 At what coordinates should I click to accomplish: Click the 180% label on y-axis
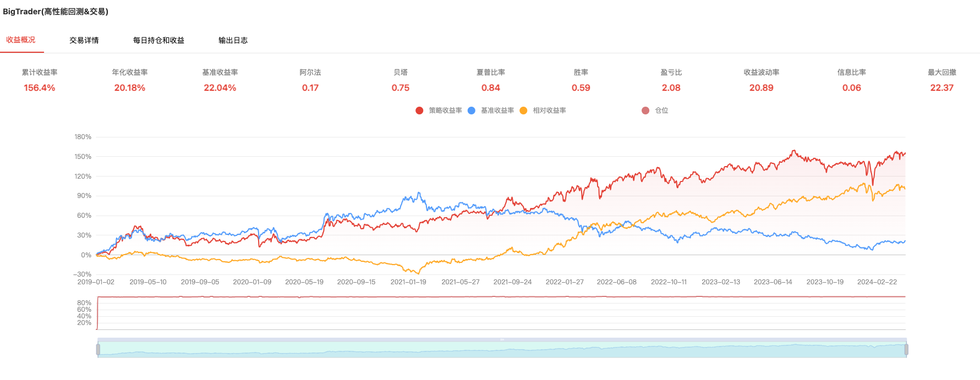tap(83, 137)
